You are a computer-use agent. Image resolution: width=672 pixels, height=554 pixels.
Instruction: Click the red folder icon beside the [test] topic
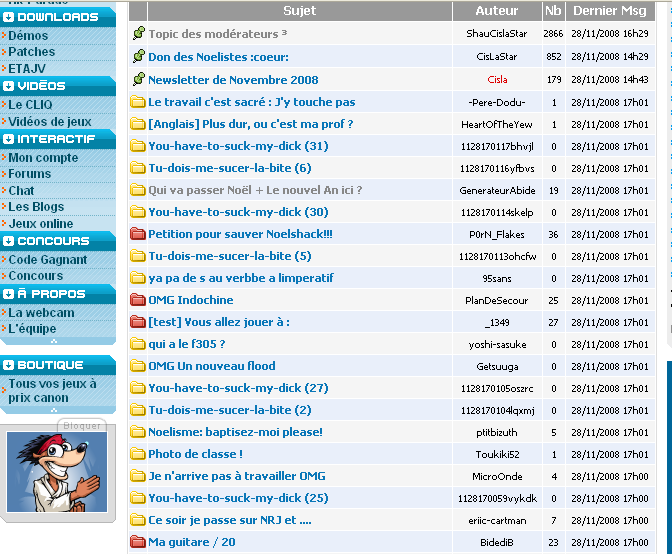point(138,322)
